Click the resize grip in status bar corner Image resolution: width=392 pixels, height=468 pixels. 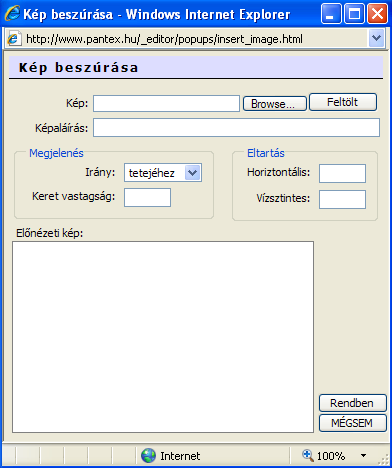(384, 460)
